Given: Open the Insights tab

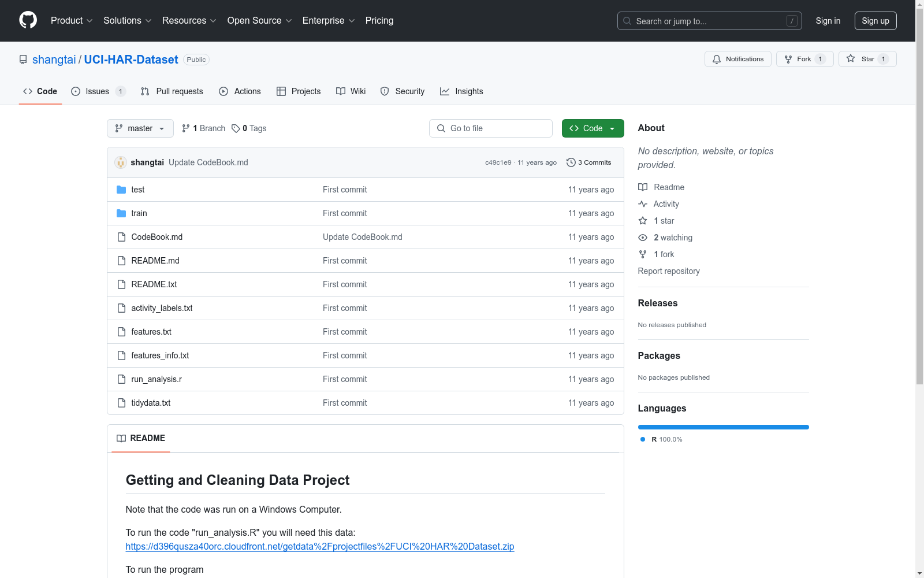Looking at the screenshot, I should 461,91.
